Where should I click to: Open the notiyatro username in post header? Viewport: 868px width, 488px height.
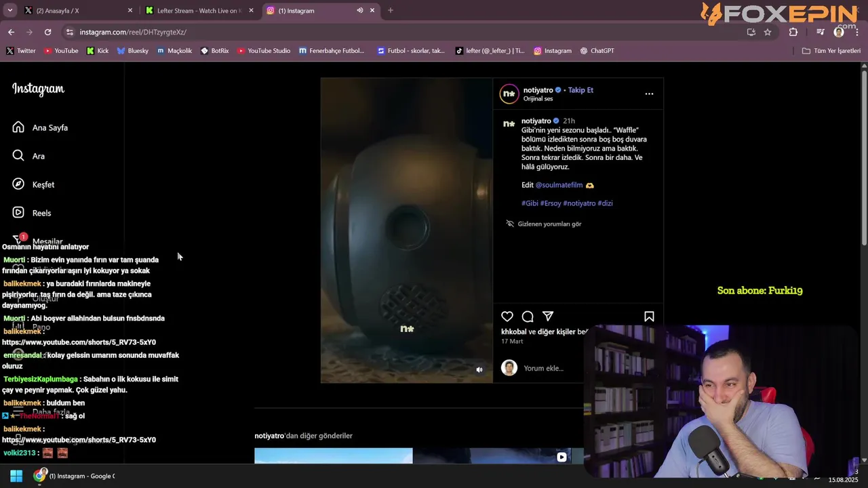[x=538, y=89]
